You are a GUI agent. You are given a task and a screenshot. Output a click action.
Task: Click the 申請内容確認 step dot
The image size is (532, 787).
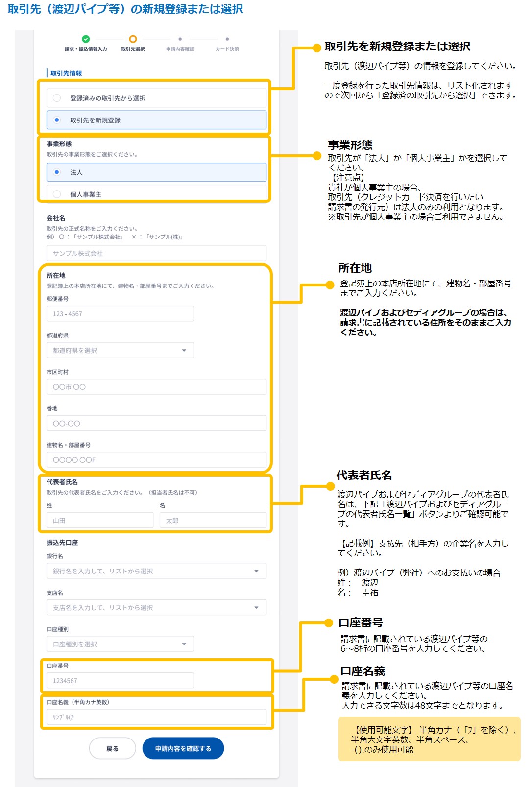pos(180,39)
